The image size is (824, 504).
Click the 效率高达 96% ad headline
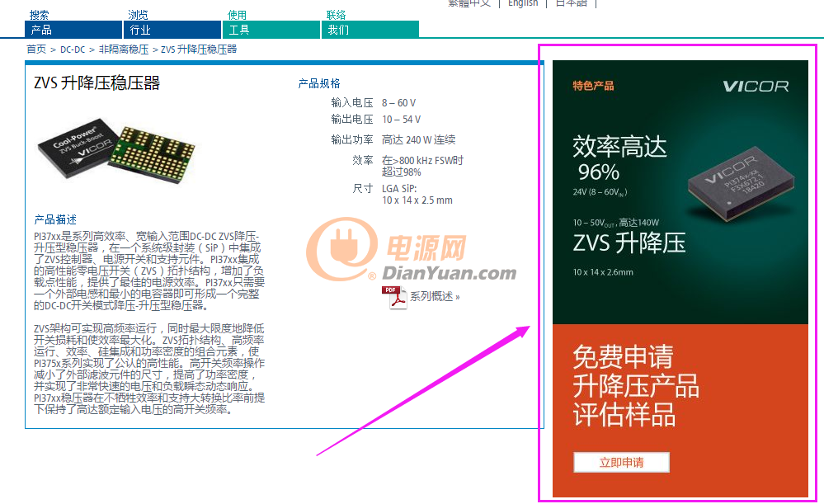[619, 158]
